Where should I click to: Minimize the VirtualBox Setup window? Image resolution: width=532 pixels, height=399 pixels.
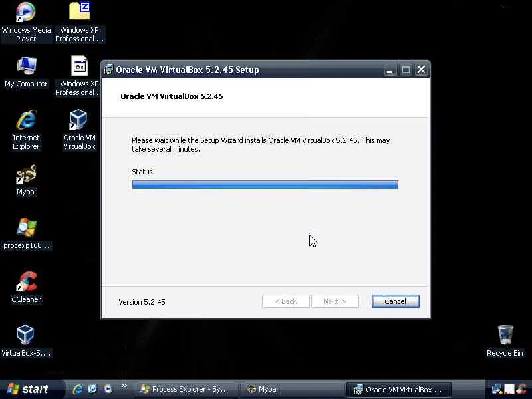click(x=390, y=70)
